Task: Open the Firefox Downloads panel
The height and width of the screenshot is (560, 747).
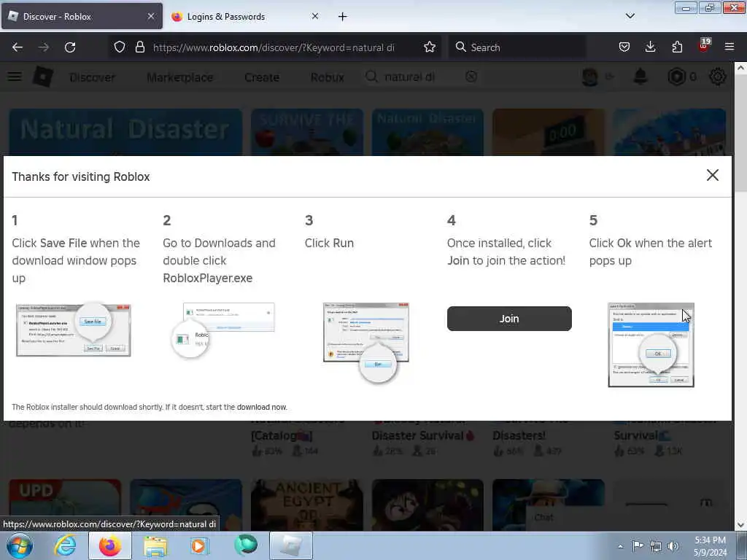Action: pyautogui.click(x=650, y=47)
